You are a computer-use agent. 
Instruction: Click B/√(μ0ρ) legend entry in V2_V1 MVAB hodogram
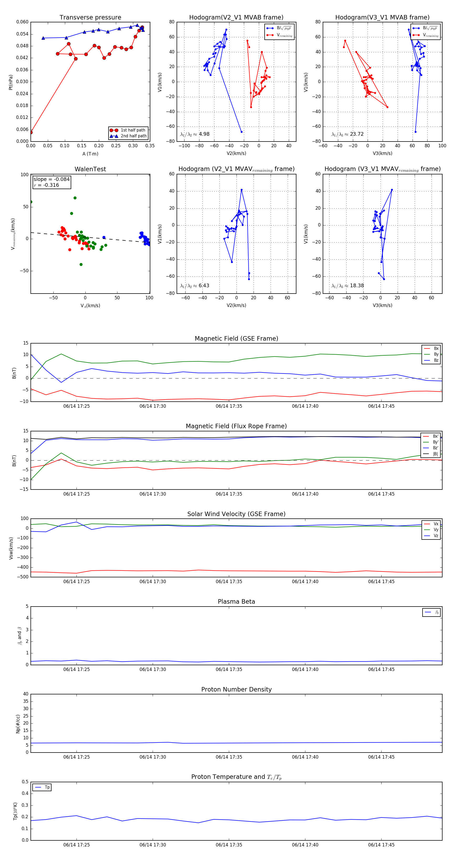coord(279,28)
